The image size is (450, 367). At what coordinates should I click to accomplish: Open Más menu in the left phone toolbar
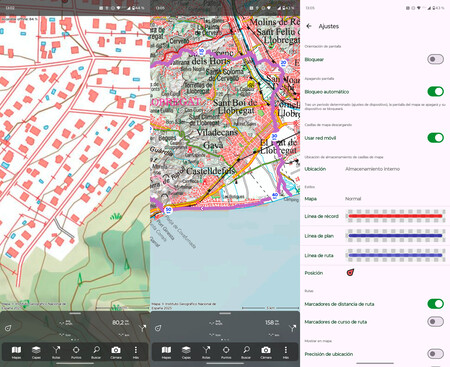(x=136, y=352)
